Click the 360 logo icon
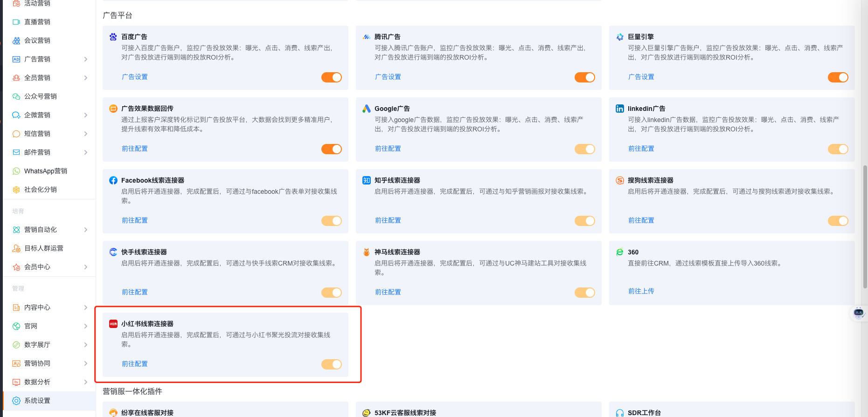Screen dimensions: 868x417 [x=620, y=252]
